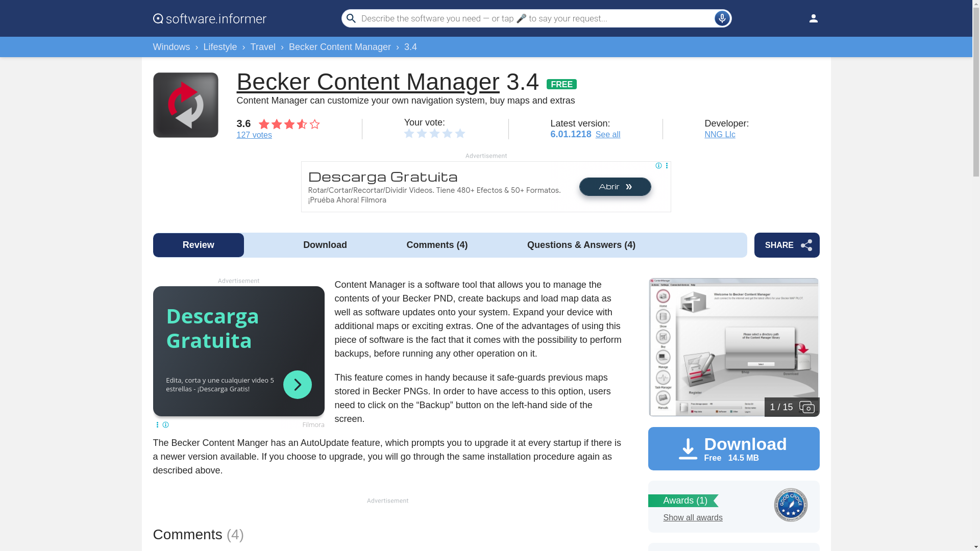
Task: Open Becker Content Manager breadcrumb link
Action: click(x=340, y=47)
